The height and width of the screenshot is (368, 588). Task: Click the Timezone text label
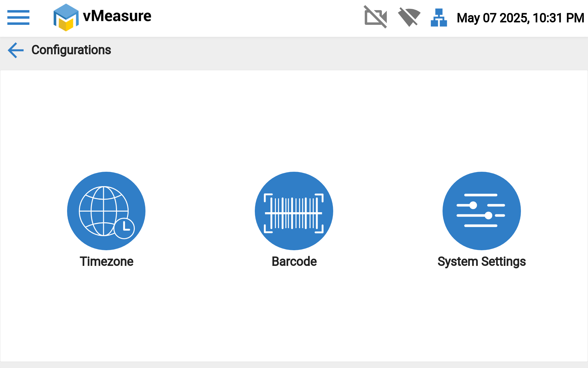coord(106,262)
